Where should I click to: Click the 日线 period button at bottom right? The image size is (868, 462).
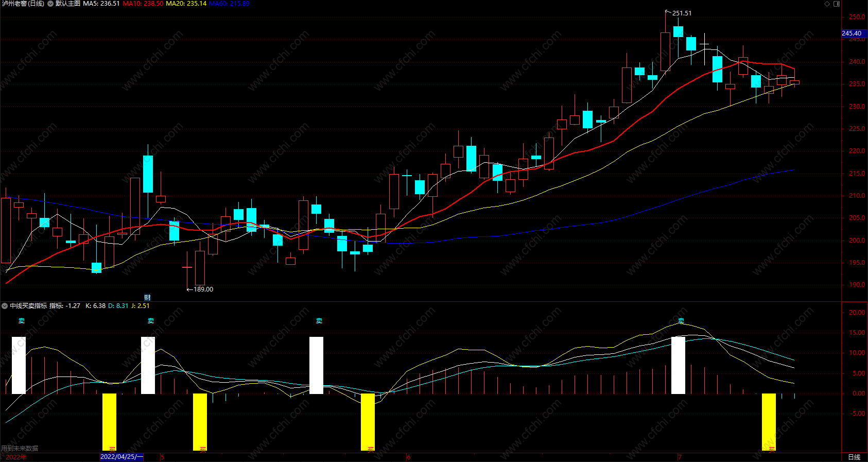(854, 457)
